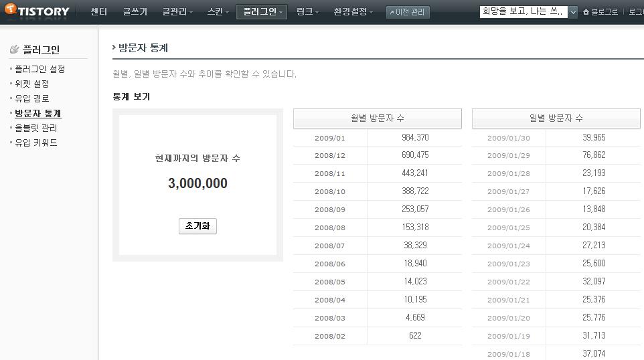The width and height of the screenshot is (644, 360).
Task: Click the value 690,475
Action: [x=415, y=155]
